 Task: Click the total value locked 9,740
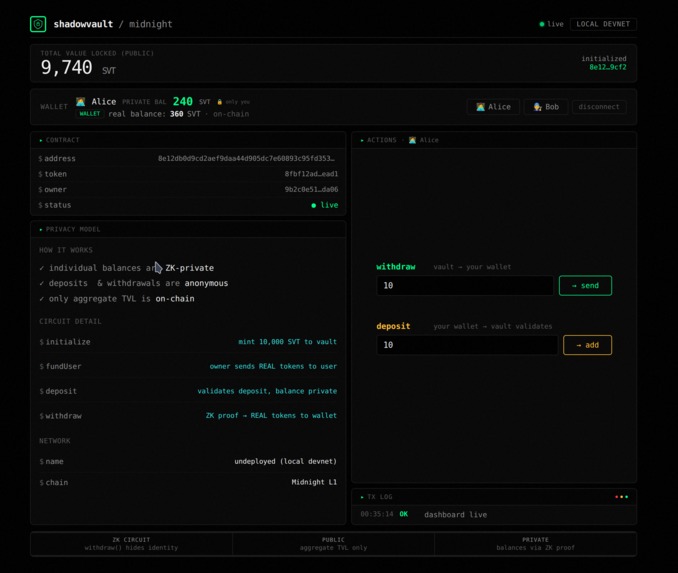click(x=67, y=68)
